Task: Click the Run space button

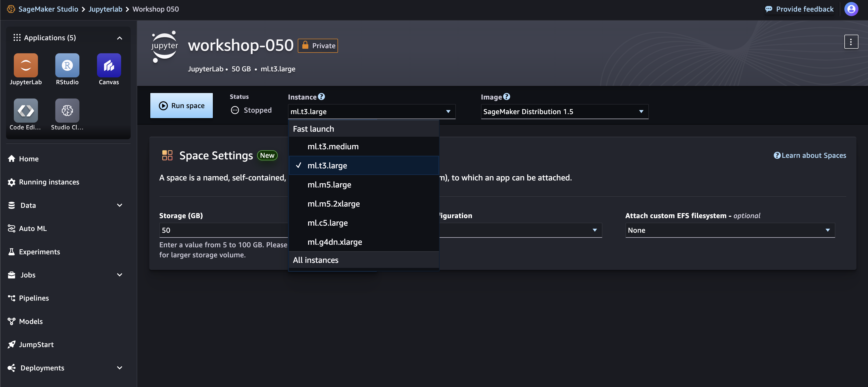Action: coord(181,106)
